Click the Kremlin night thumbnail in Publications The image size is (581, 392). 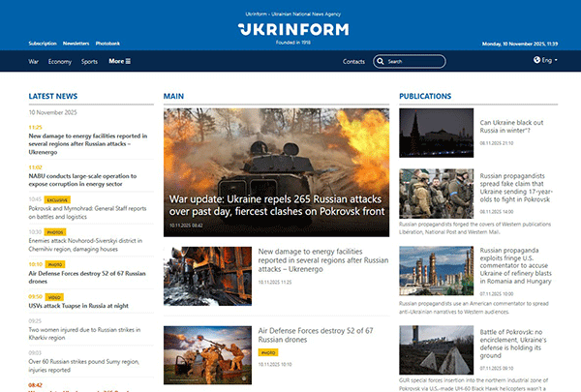click(x=436, y=133)
